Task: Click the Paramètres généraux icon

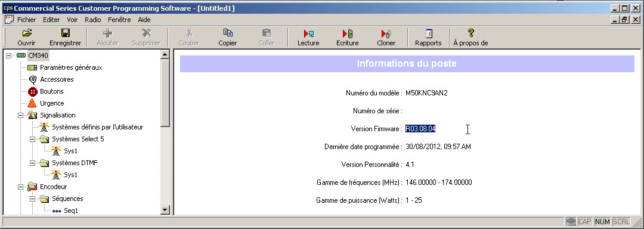Action: 32,67
